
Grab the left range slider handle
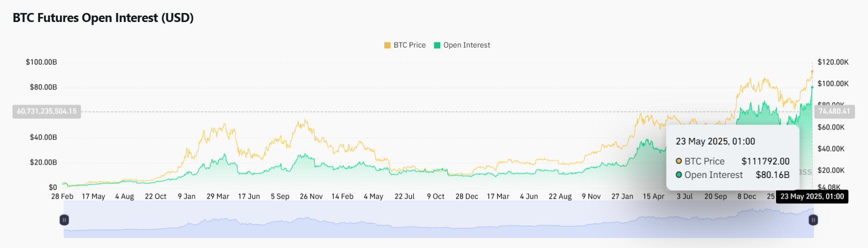point(64,219)
